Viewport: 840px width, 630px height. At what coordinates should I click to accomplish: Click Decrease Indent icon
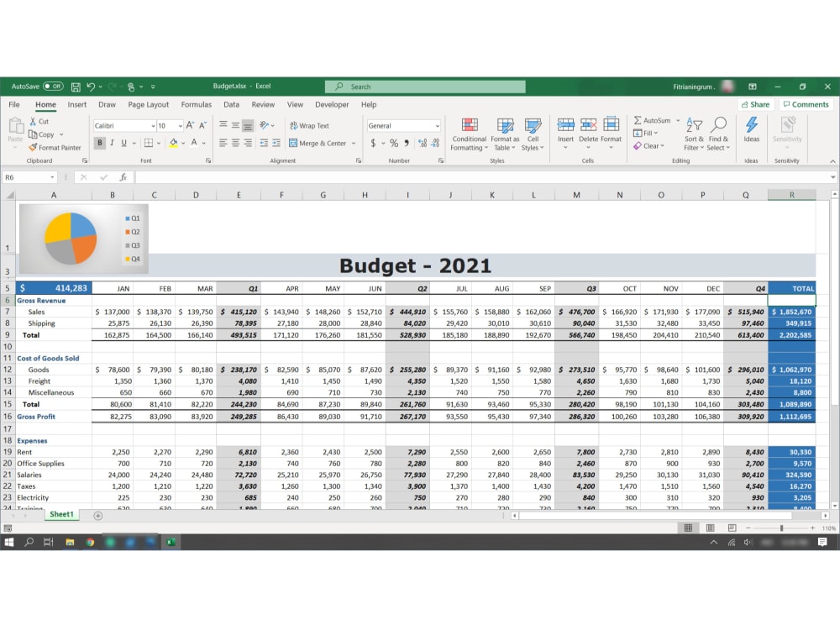(x=264, y=143)
